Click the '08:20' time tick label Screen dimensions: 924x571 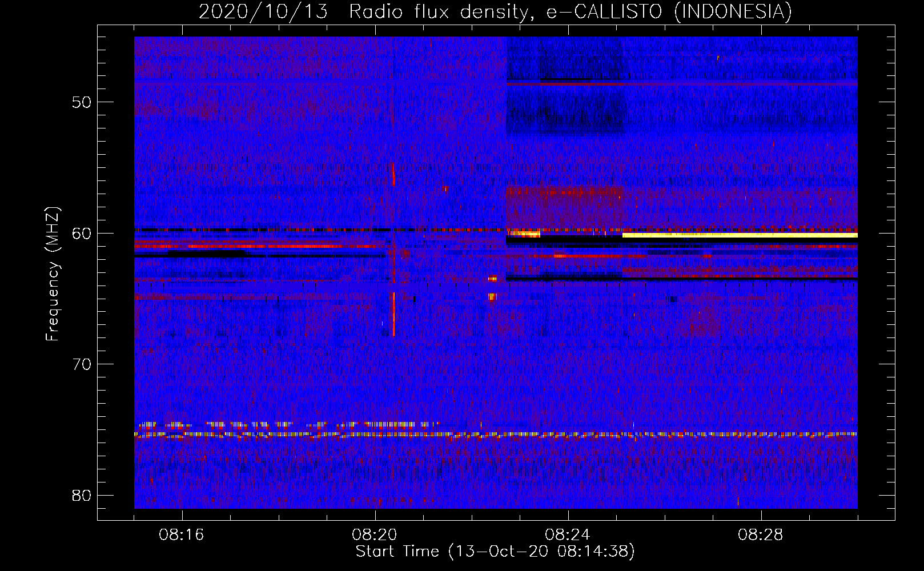click(x=375, y=534)
